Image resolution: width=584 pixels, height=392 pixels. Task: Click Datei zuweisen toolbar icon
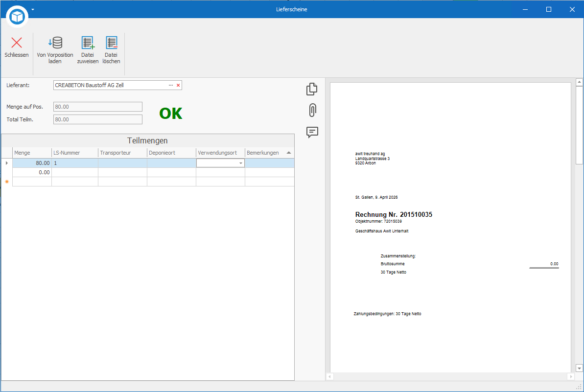coord(88,43)
